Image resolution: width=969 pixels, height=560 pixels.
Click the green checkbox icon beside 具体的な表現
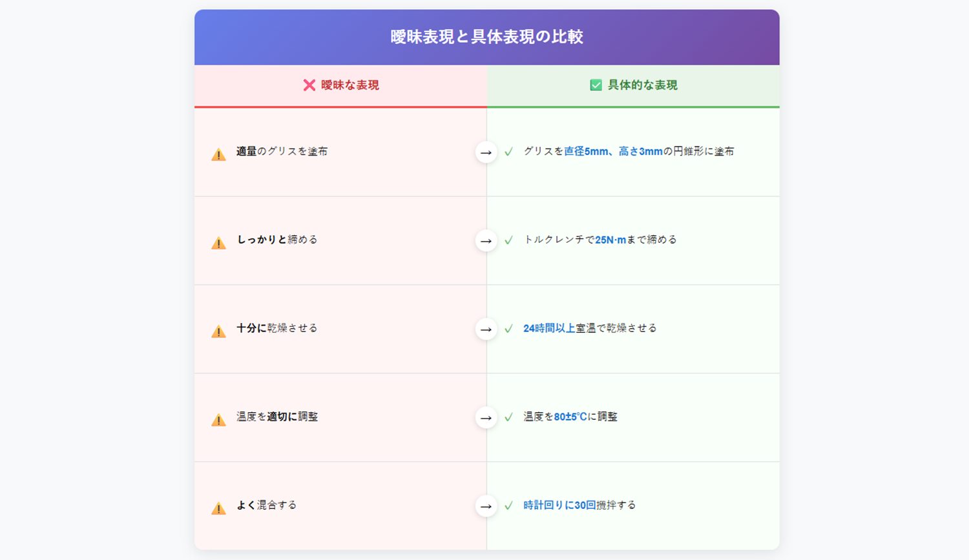(x=596, y=85)
